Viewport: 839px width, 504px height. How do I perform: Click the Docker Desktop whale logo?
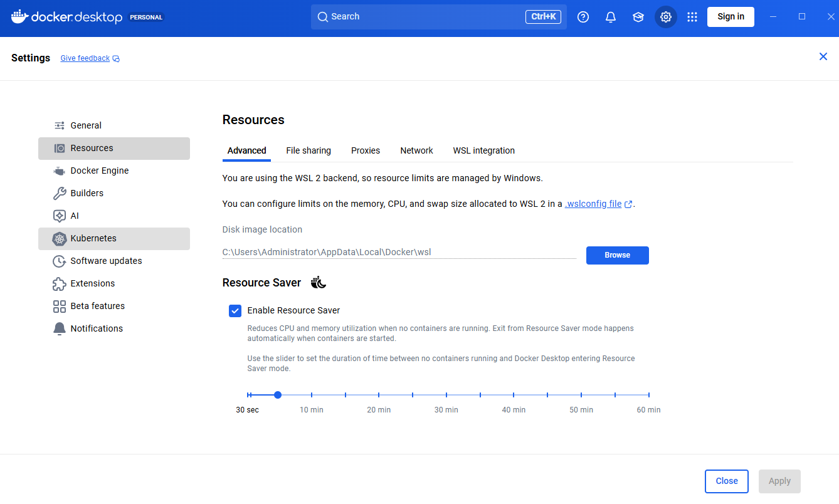point(19,17)
